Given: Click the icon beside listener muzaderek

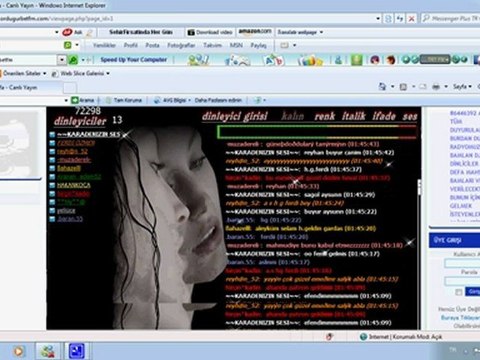Looking at the screenshot, I should (x=52, y=160).
